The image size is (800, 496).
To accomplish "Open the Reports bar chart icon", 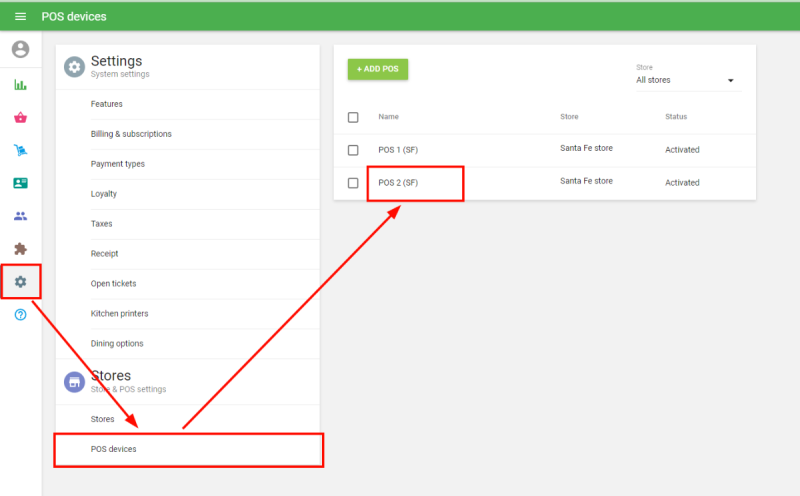I will click(20, 85).
